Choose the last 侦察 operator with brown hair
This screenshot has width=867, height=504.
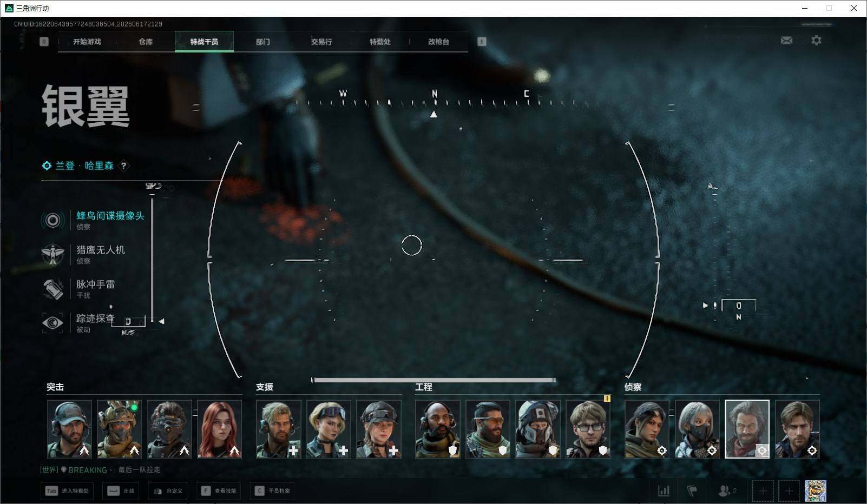[x=797, y=429]
